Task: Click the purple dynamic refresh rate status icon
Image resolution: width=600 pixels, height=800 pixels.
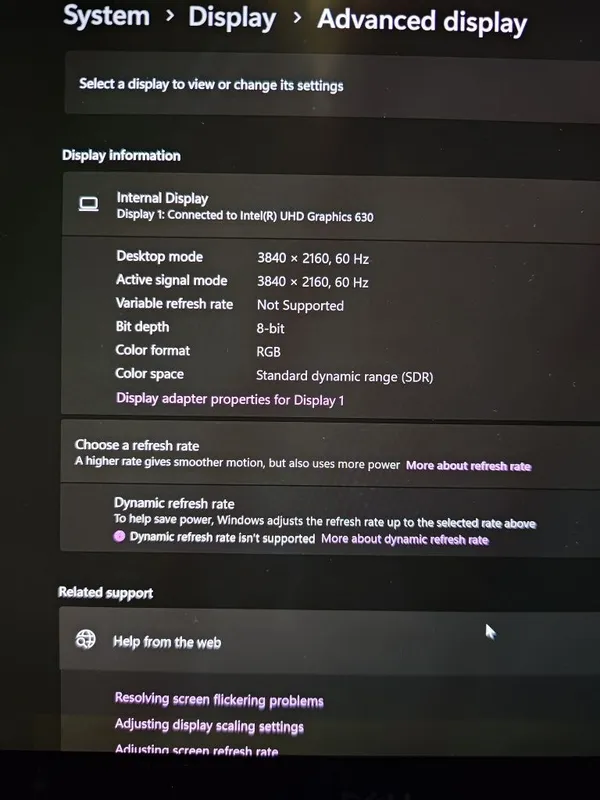Action: [x=119, y=536]
